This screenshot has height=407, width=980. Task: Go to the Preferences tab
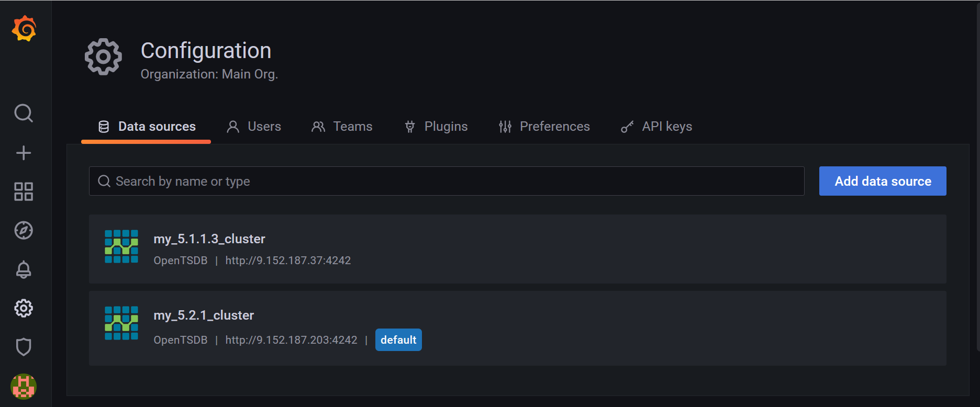(544, 127)
